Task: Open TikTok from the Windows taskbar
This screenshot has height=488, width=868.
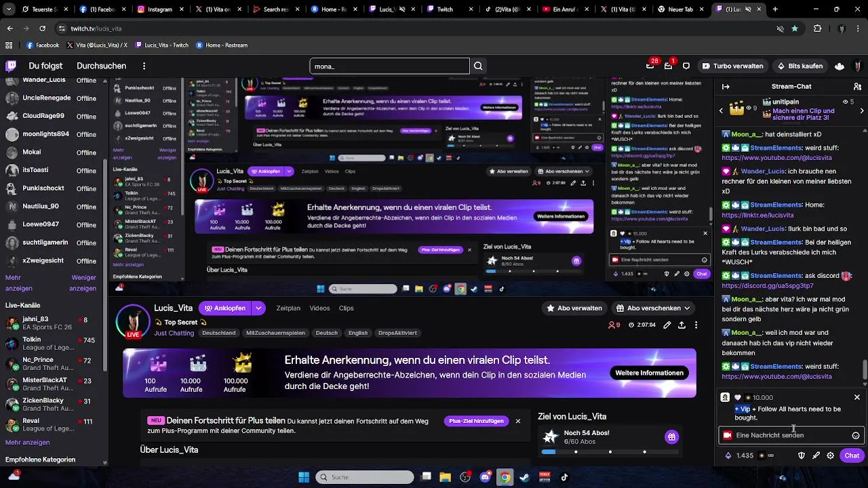Action: [564, 477]
